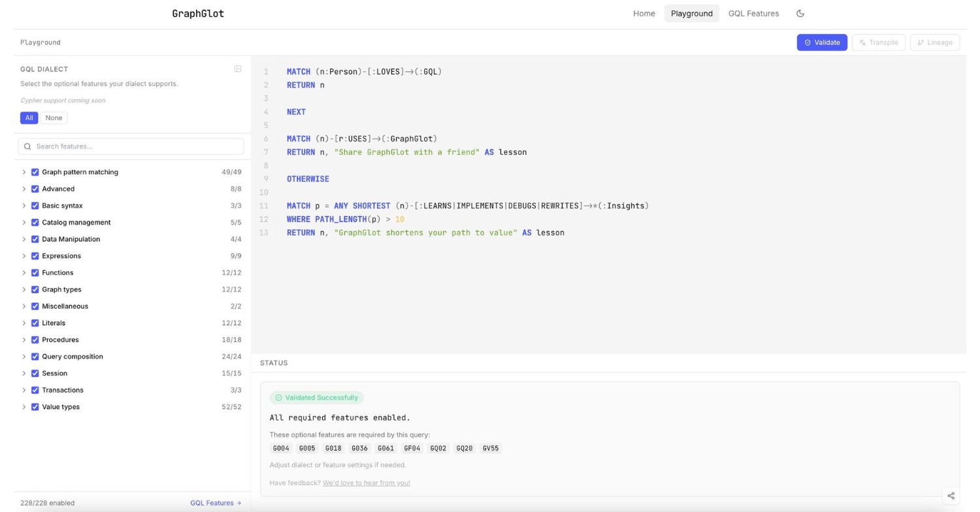Disable the Functions feature checkbox
This screenshot has width=980, height=512.
pyautogui.click(x=35, y=272)
